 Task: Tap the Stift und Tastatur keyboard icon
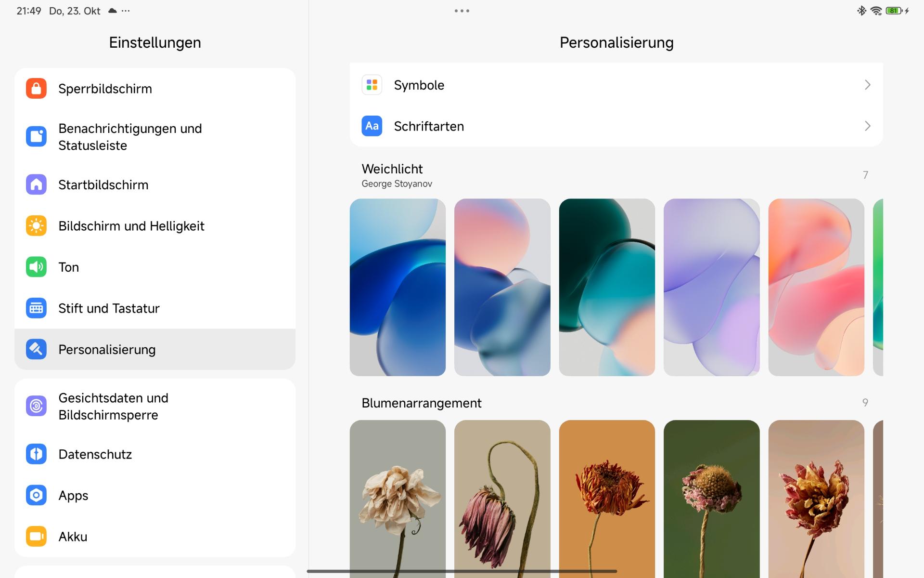coord(36,308)
